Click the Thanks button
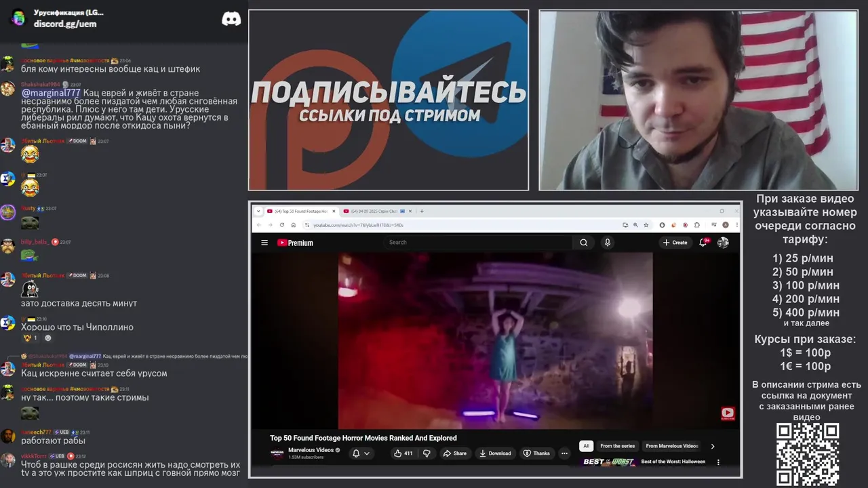This screenshot has width=868, height=488. click(536, 453)
